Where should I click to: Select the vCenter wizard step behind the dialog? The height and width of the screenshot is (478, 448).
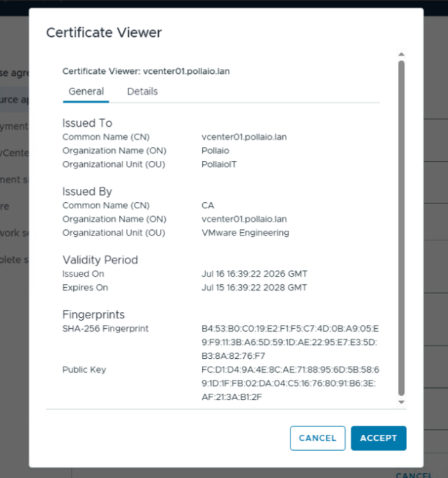click(15, 153)
